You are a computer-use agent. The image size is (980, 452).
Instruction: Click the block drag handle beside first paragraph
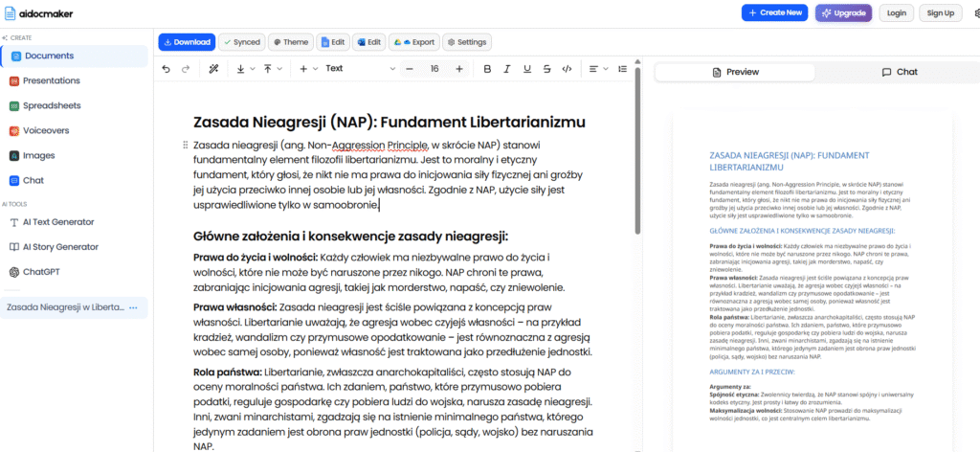point(185,145)
